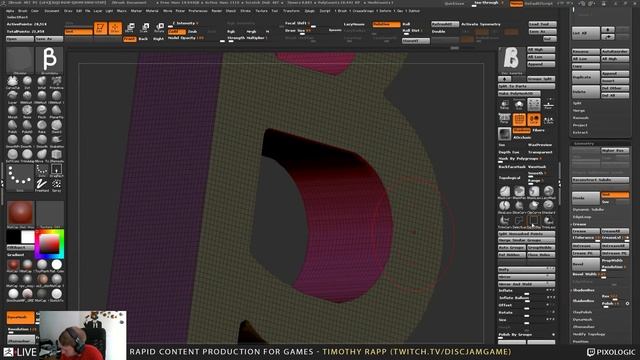The height and width of the screenshot is (360, 640).
Task: Click the Duplicate subtool button
Action: tap(585, 77)
